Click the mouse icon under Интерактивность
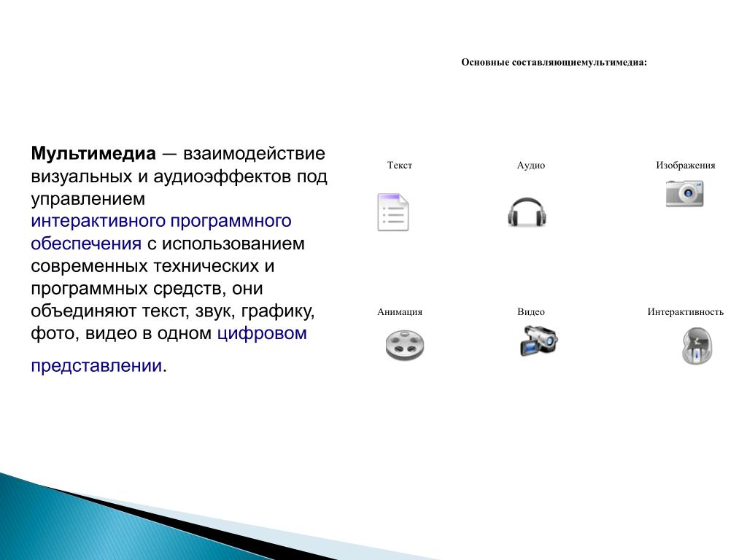 [697, 346]
